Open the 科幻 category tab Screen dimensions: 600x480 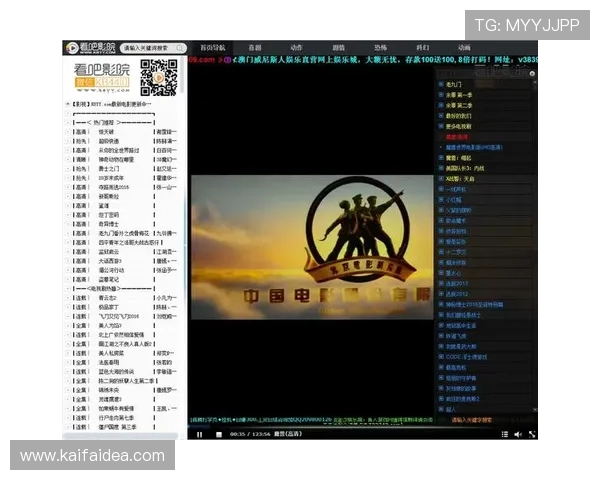[x=422, y=47]
